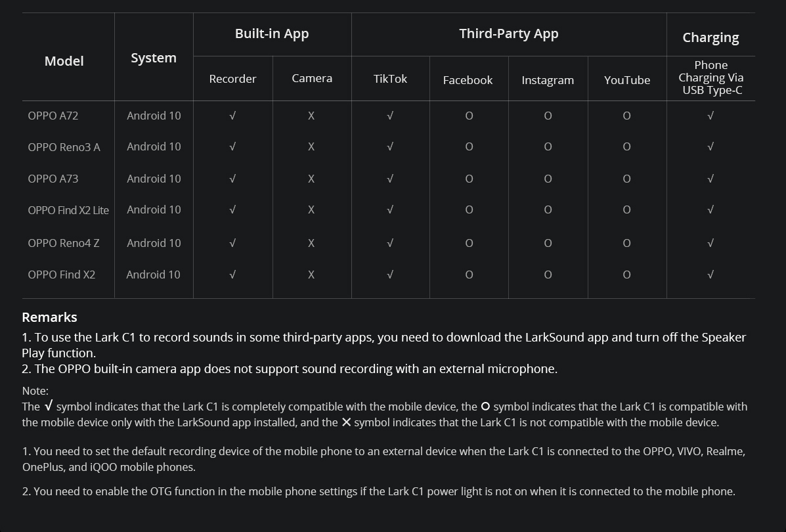Click the Charging group header

coord(710,37)
